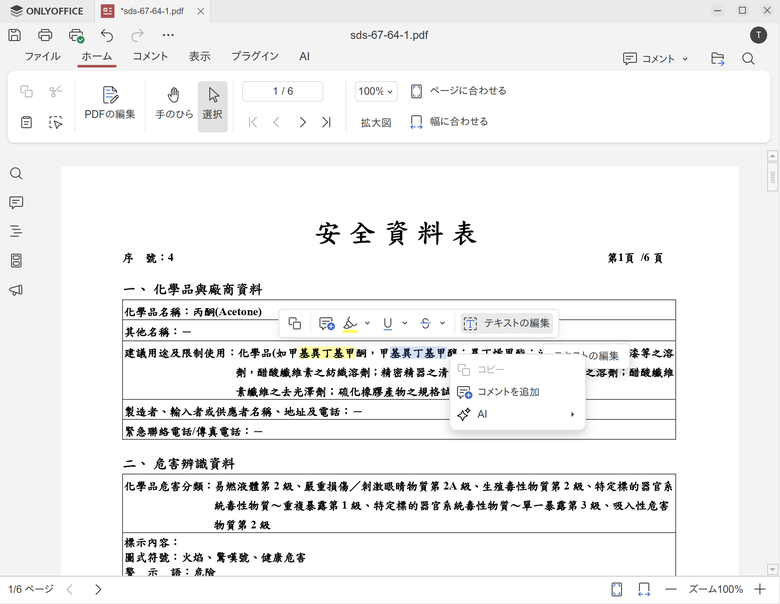Image resolution: width=780 pixels, height=604 pixels.
Task: Expand the underline color dropdown arrow
Action: coord(405,323)
